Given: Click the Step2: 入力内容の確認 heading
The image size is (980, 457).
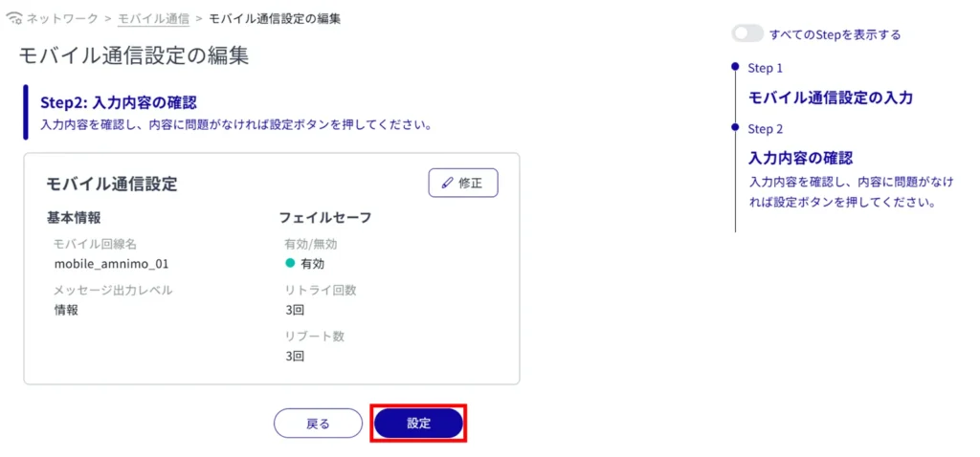Looking at the screenshot, I should 124,101.
